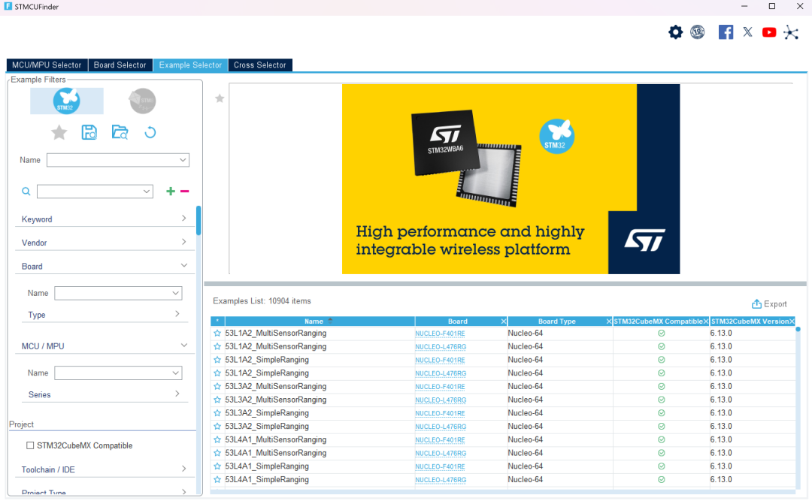This screenshot has height=504, width=812.
Task: Open the top Name dropdown in Example Filters
Action: click(118, 160)
